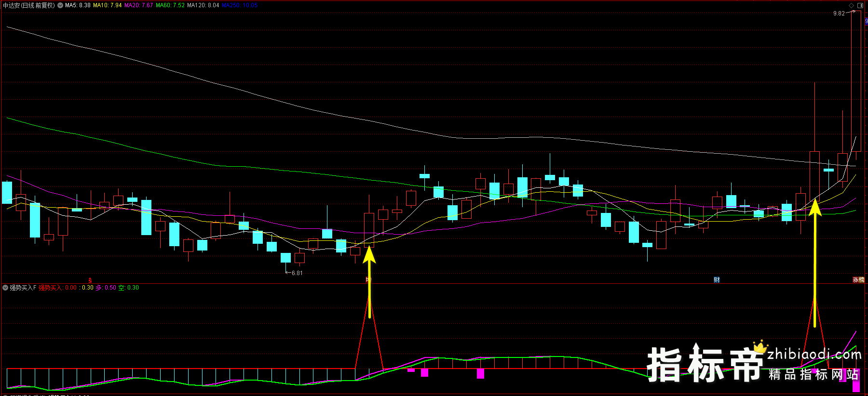Click the yellow 0.30 indicator value
The height and width of the screenshot is (396, 868).
[87, 288]
